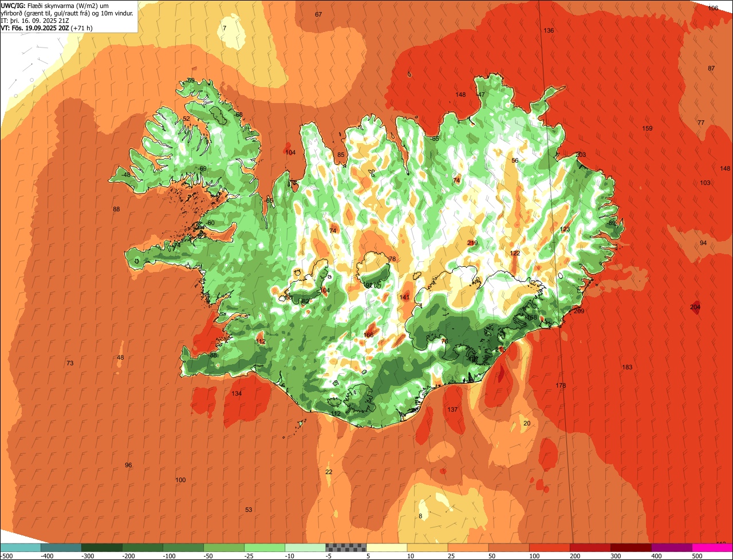
Task: Click the map value 137 off the south coast
Action: point(452,409)
